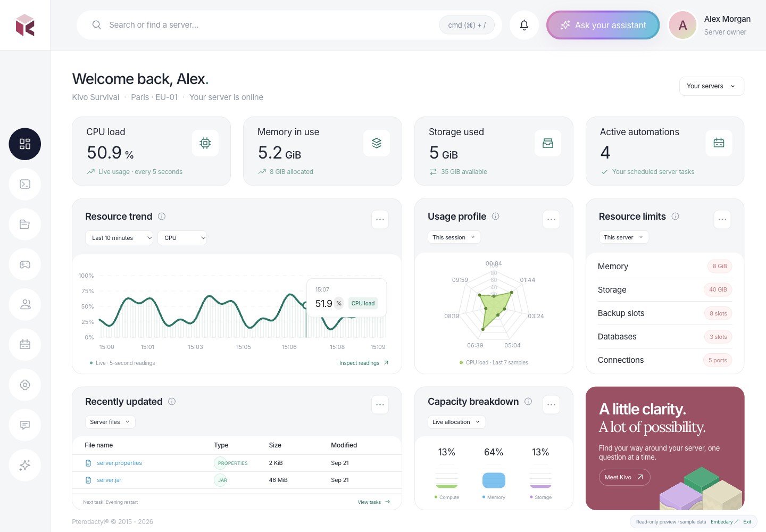This screenshot has height=532, width=766.
Task: Click the layers icon on Memory in use card
Action: [x=377, y=143]
